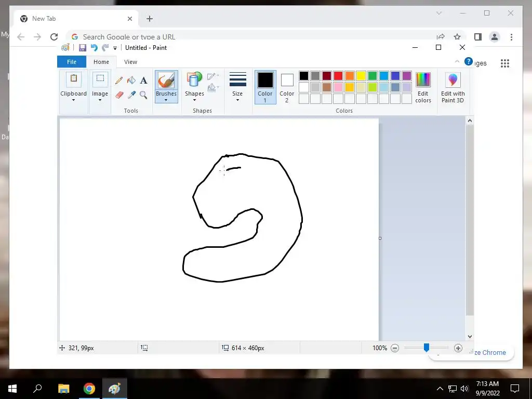Select Color 2 background box
The height and width of the screenshot is (399, 532).
[287, 88]
